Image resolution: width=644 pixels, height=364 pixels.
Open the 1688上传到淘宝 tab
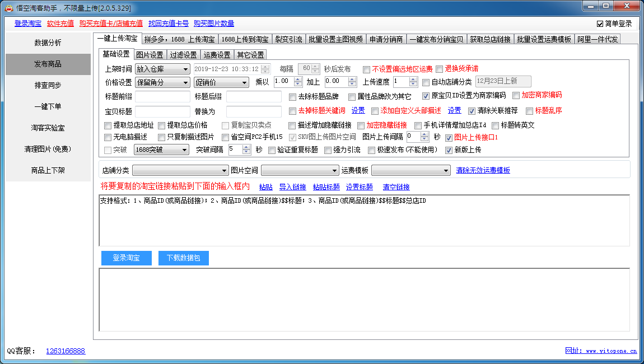tap(245, 39)
